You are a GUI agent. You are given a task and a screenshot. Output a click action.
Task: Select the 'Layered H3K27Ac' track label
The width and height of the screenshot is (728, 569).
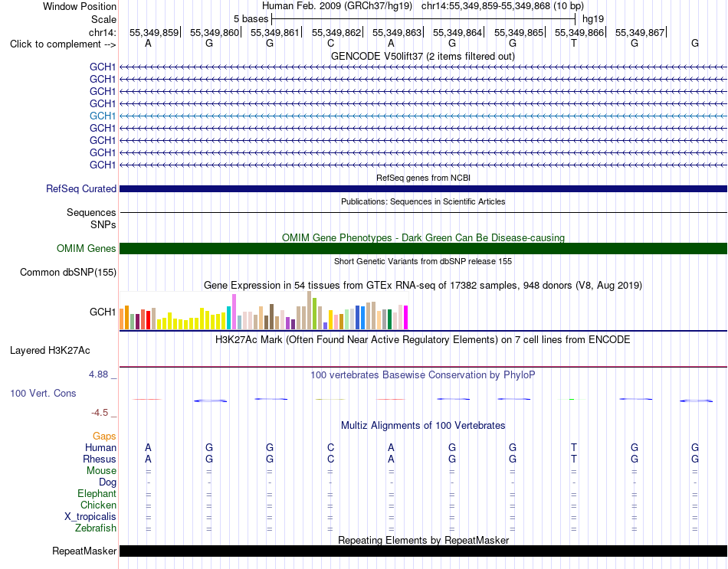coord(50,351)
